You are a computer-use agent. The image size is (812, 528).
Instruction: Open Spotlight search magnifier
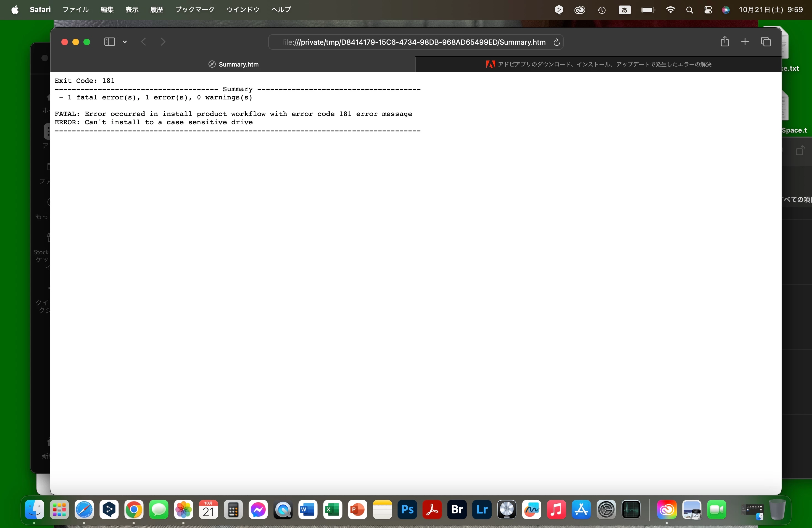point(690,10)
